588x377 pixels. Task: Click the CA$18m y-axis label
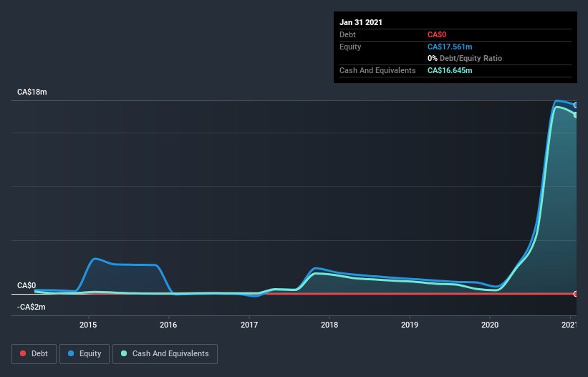pyautogui.click(x=32, y=92)
